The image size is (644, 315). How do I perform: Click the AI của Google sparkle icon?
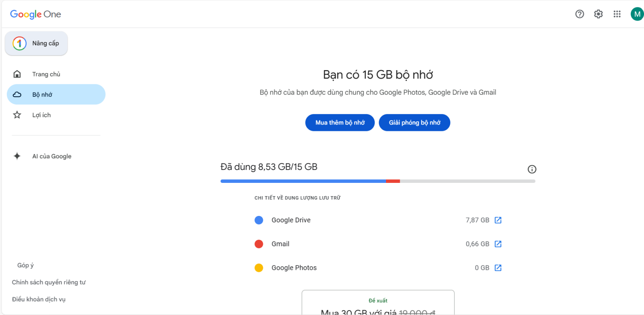click(17, 156)
